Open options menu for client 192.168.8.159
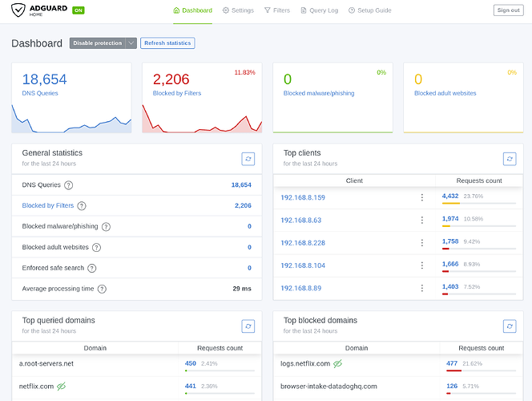This screenshot has width=532, height=401. (421, 197)
